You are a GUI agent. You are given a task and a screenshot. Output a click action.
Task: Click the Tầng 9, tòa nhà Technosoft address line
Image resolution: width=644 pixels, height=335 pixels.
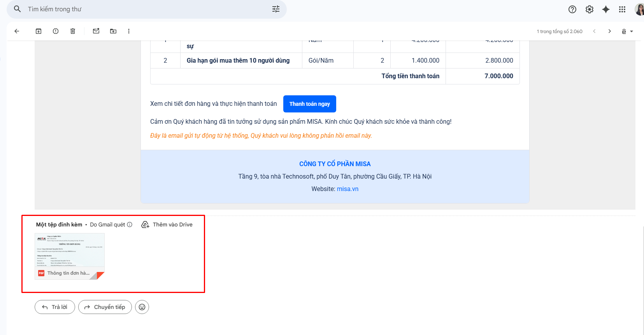pyautogui.click(x=335, y=177)
